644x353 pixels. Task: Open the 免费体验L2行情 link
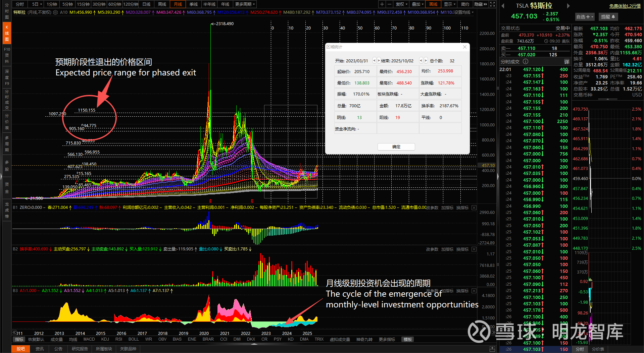(625, 6)
